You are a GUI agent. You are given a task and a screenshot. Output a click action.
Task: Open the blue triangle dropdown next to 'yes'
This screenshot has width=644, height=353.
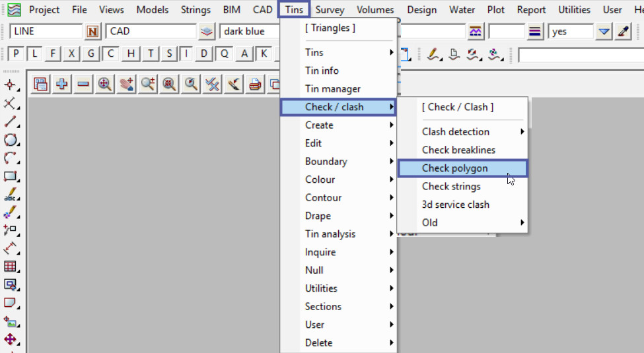[604, 32]
